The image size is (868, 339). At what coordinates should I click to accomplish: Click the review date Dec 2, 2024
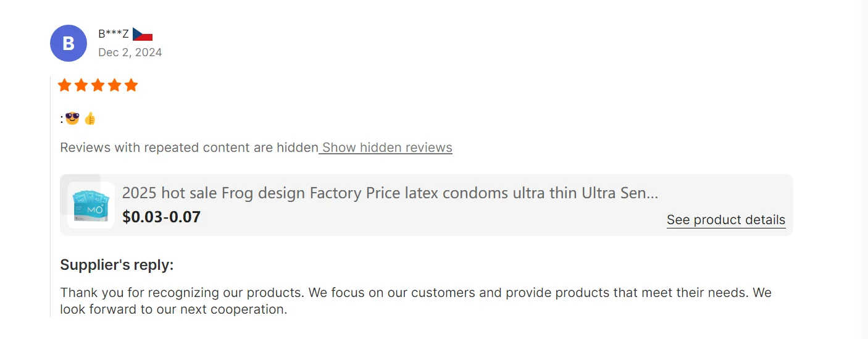coord(130,52)
